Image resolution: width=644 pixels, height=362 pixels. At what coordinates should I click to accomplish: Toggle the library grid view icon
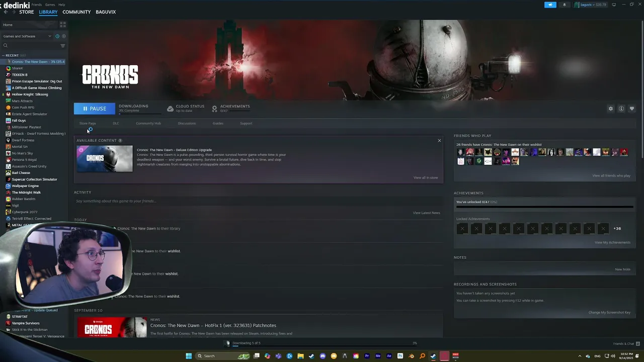63,24
